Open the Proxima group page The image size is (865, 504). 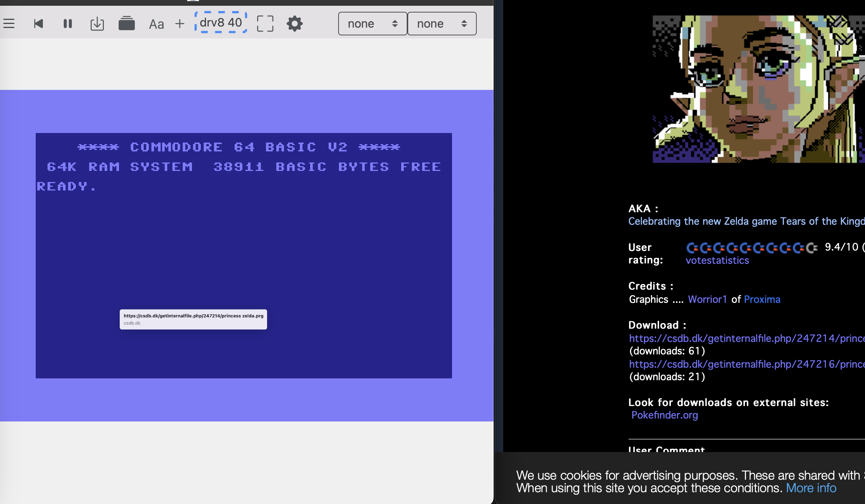pos(762,299)
